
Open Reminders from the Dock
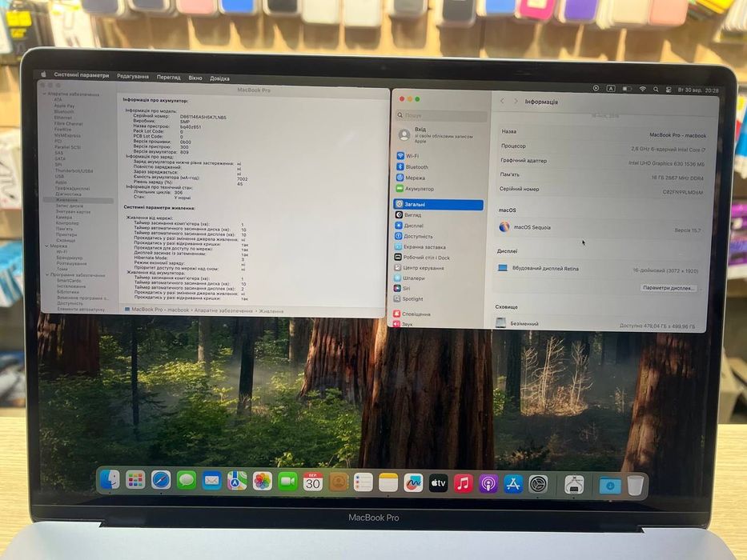363,483
